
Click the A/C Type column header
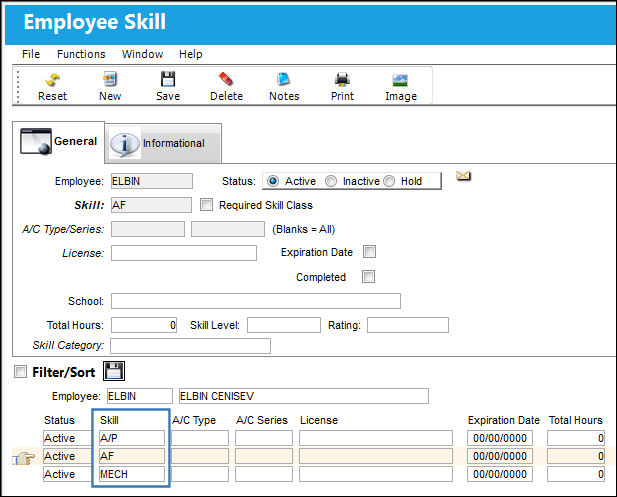tap(194, 420)
